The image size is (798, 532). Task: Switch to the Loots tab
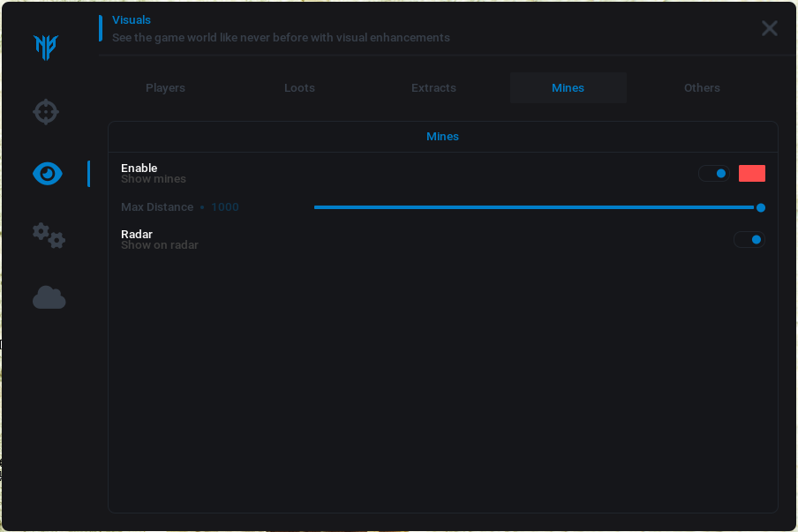(x=299, y=88)
